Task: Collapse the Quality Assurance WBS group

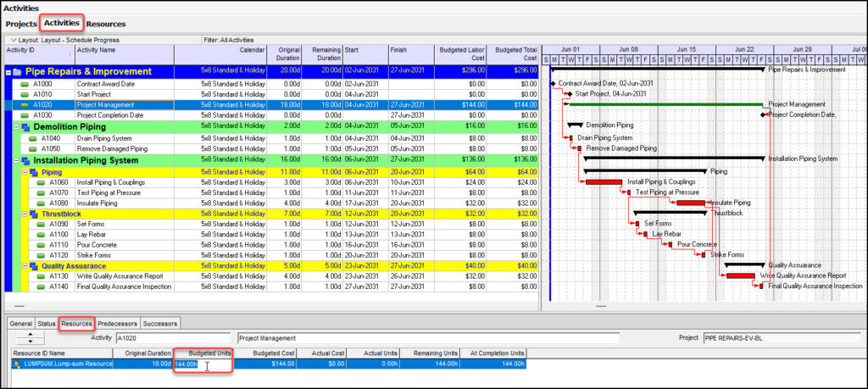Action: coord(24,265)
